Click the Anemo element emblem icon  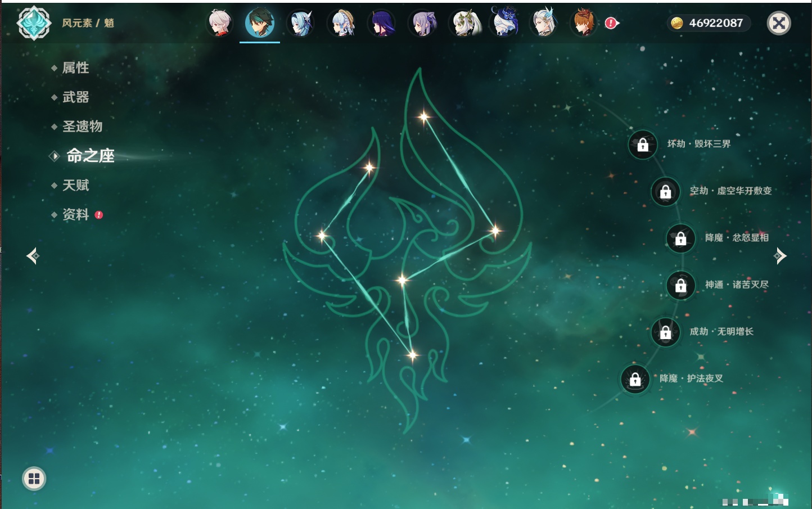coord(34,23)
